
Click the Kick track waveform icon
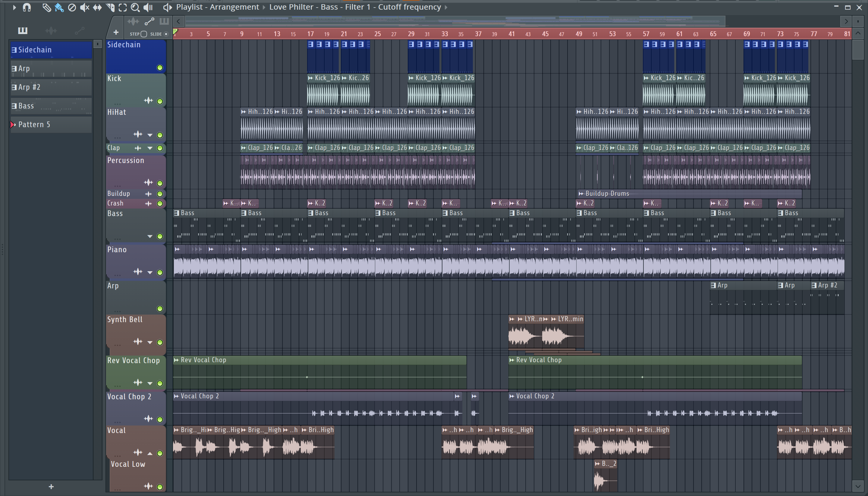[148, 100]
